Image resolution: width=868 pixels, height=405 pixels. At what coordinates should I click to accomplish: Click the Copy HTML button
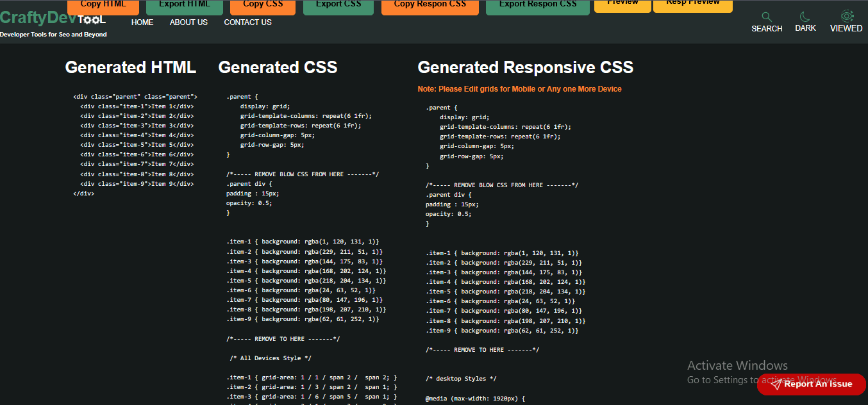coord(103,6)
